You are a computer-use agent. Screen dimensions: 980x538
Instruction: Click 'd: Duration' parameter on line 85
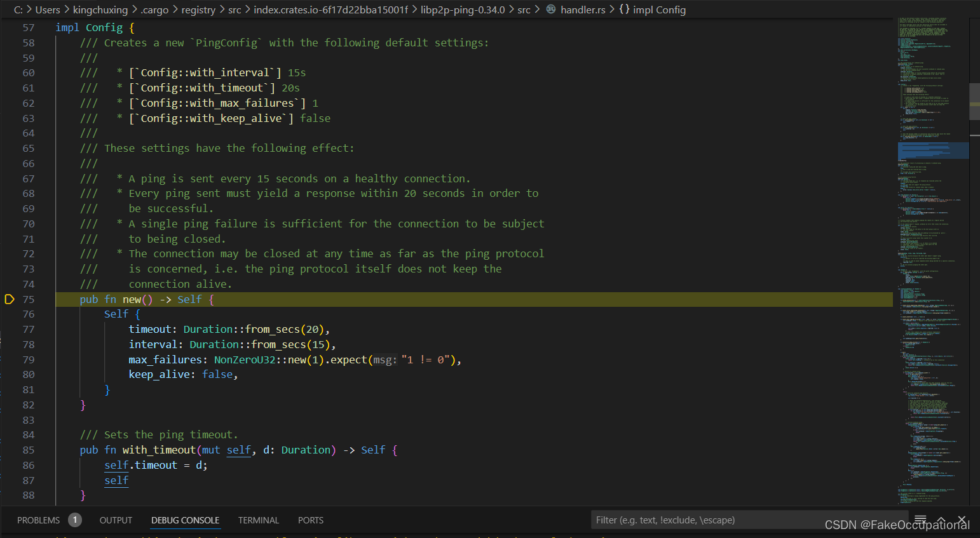297,450
